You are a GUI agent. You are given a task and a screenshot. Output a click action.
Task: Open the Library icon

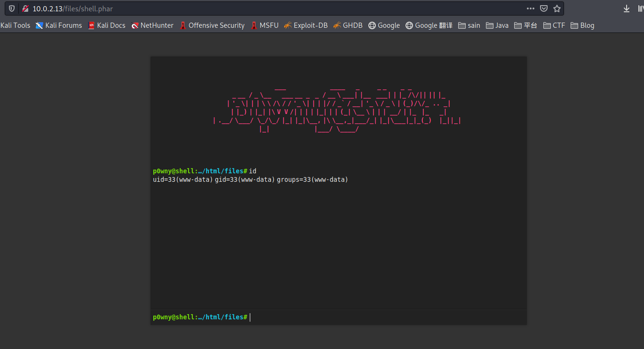pyautogui.click(x=640, y=8)
